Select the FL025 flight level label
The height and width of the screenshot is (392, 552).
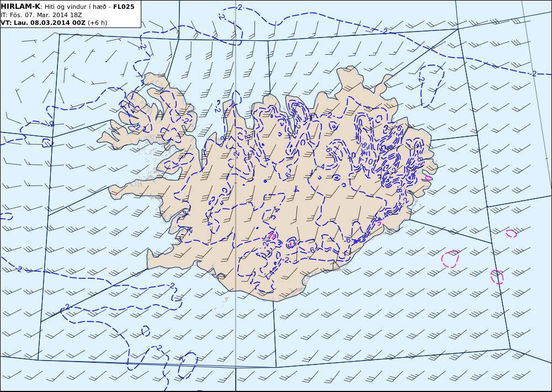[124, 7]
